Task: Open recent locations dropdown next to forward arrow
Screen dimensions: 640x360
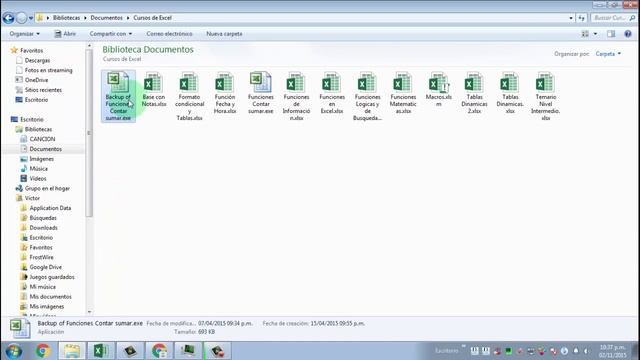Action: [x=31, y=18]
